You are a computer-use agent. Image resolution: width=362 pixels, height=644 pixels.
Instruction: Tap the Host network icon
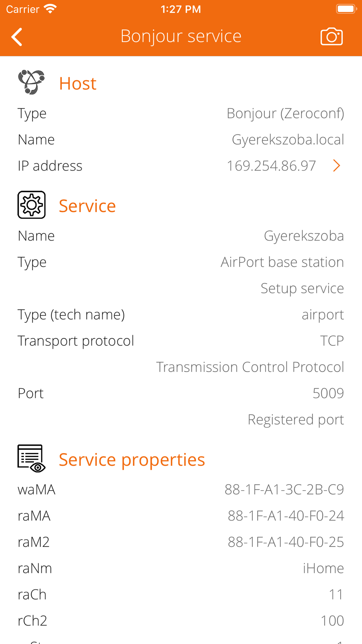pyautogui.click(x=31, y=82)
